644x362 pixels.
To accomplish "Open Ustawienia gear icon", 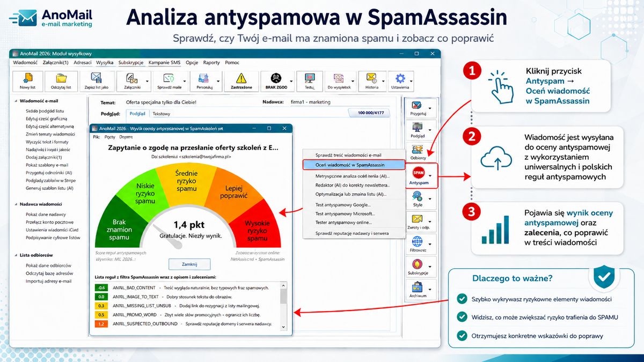I will coord(400,78).
